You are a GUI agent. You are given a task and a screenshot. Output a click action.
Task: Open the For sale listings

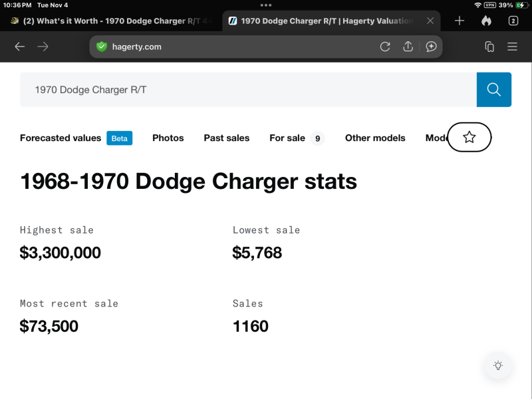click(287, 138)
